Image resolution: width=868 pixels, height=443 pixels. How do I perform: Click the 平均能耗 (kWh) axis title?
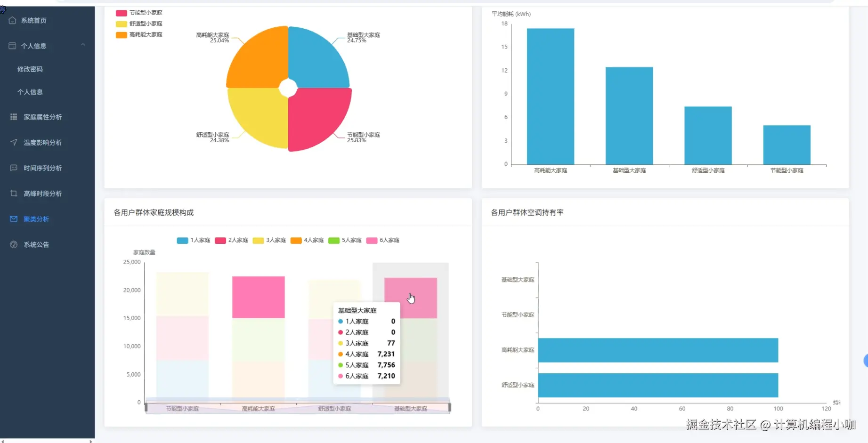click(x=511, y=14)
